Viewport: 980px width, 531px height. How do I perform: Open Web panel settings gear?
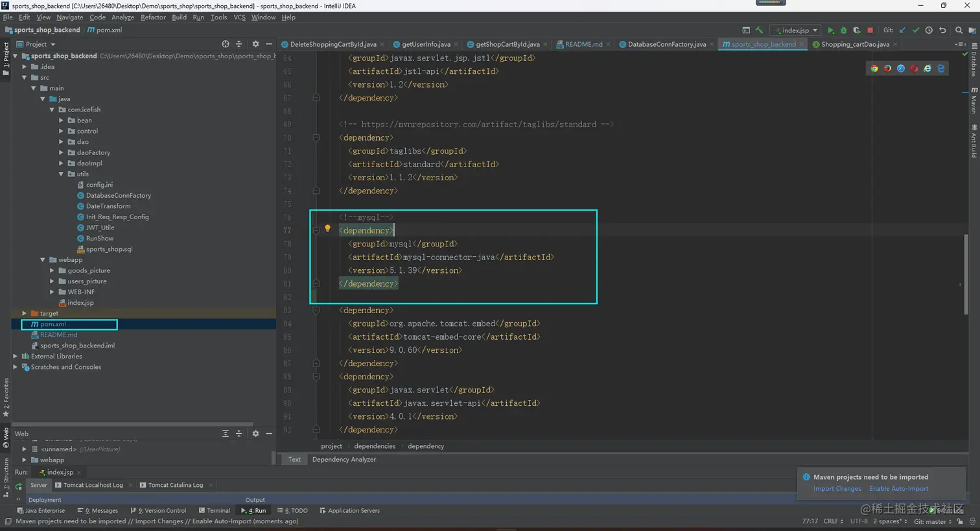point(255,434)
